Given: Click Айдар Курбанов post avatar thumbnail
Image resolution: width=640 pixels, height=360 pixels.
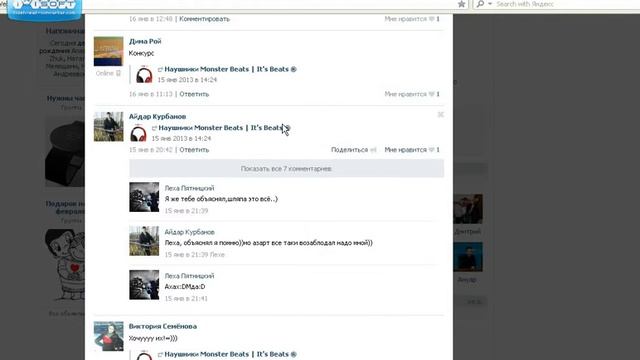Looking at the screenshot, I should (108, 127).
